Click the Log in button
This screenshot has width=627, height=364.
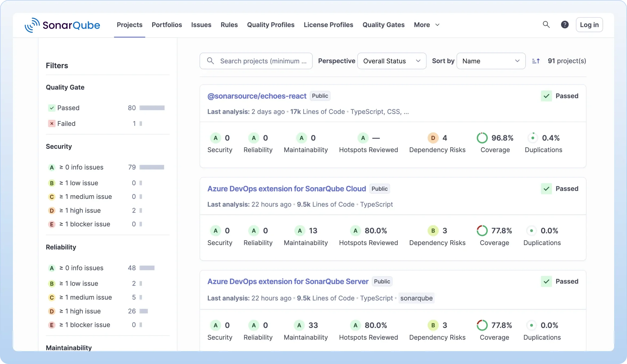coord(589,24)
